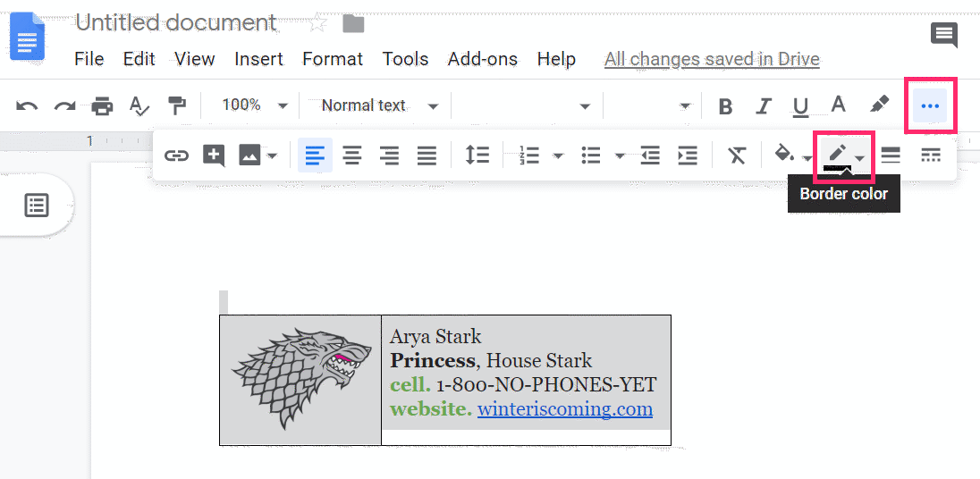This screenshot has width=980, height=479.
Task: Click the clear formatting icon
Action: click(737, 155)
